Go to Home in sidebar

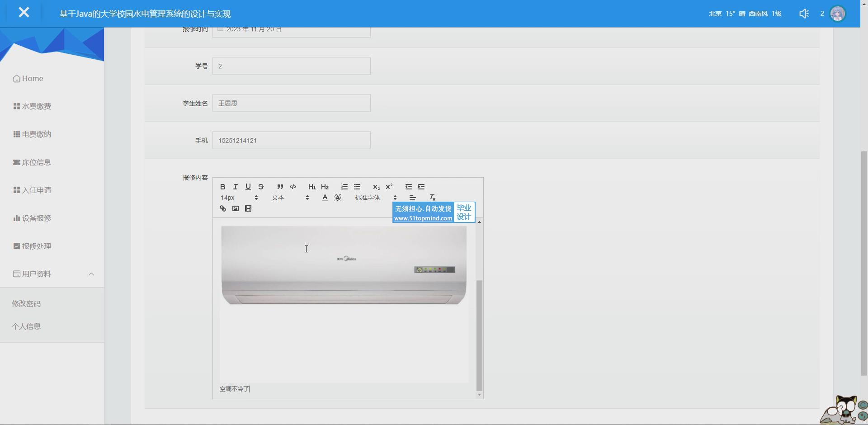[28, 79]
